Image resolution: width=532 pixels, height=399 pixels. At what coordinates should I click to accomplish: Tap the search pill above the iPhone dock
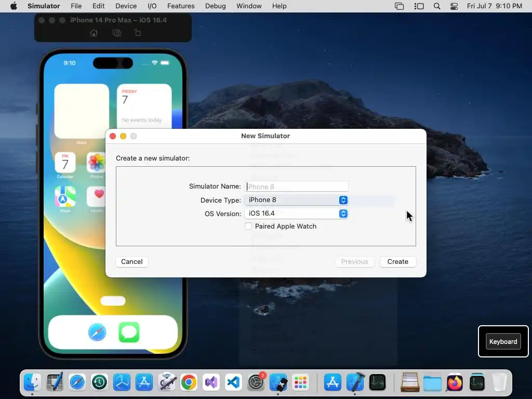coord(113,301)
